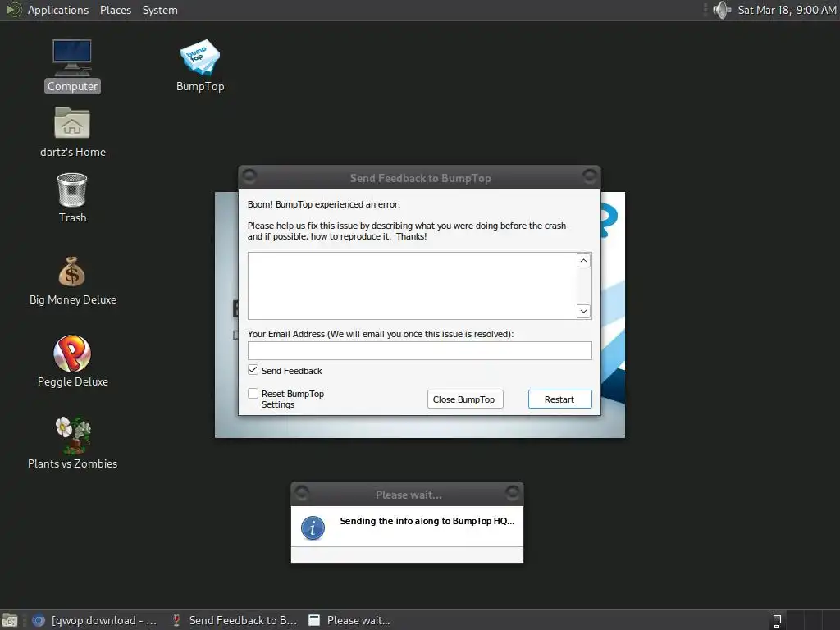840x630 pixels.
Task: Switch to Send Feedback taskbar entry
Action: coord(235,620)
